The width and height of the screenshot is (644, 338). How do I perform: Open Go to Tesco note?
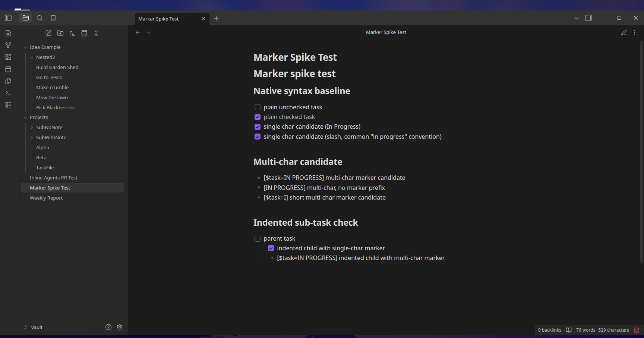[x=49, y=77]
